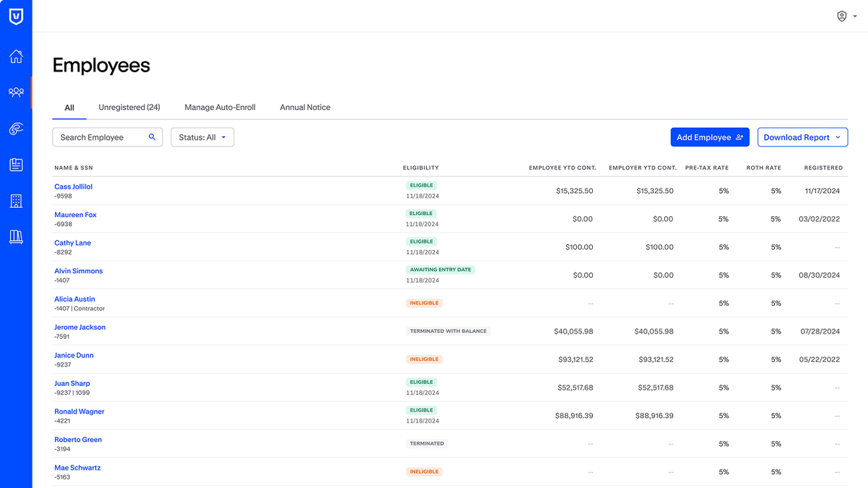Image resolution: width=868 pixels, height=488 pixels.
Task: Expand the Status: All dropdown
Action: coord(202,137)
